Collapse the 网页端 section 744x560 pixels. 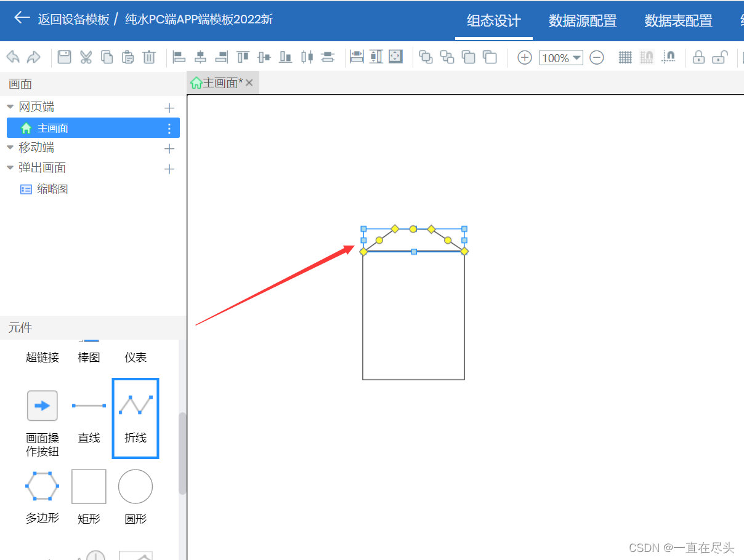[10, 106]
